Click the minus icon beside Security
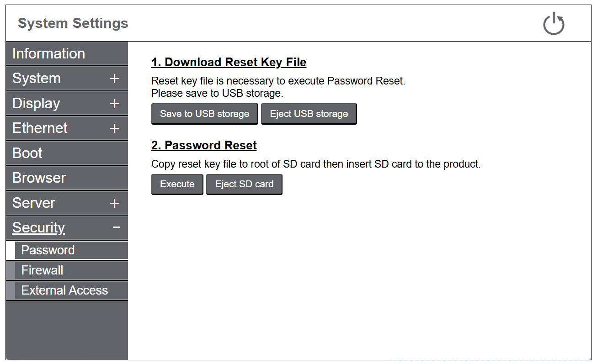 117,227
